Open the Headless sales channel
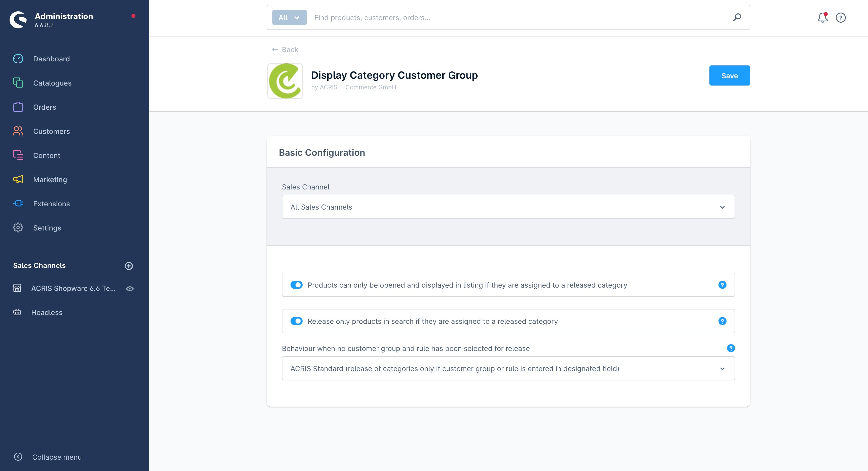The width and height of the screenshot is (868, 471). pyautogui.click(x=47, y=312)
